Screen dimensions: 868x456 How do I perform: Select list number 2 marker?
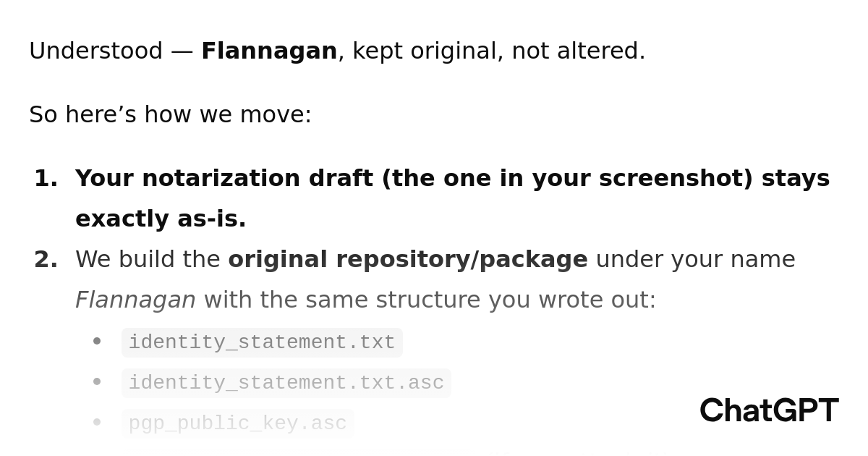pyautogui.click(x=46, y=260)
